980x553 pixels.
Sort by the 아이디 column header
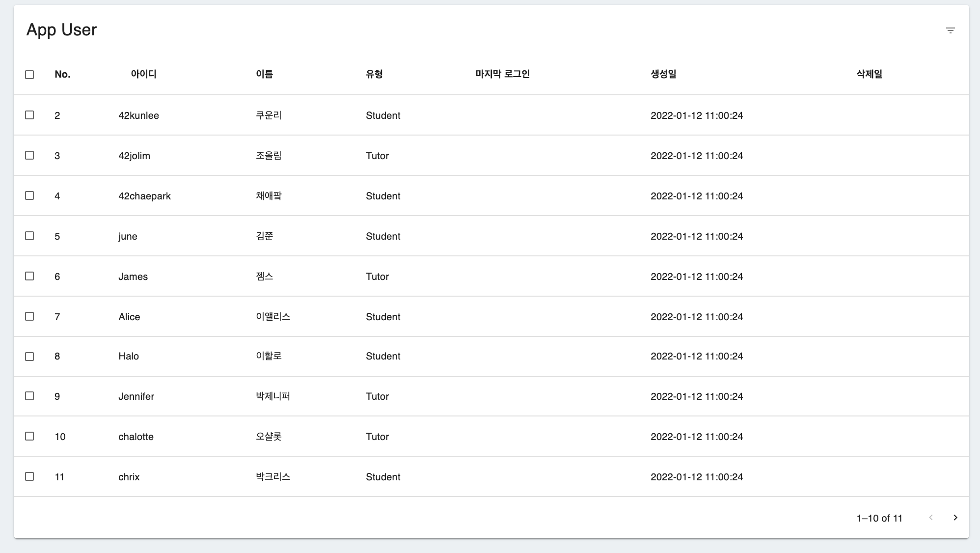coord(143,74)
